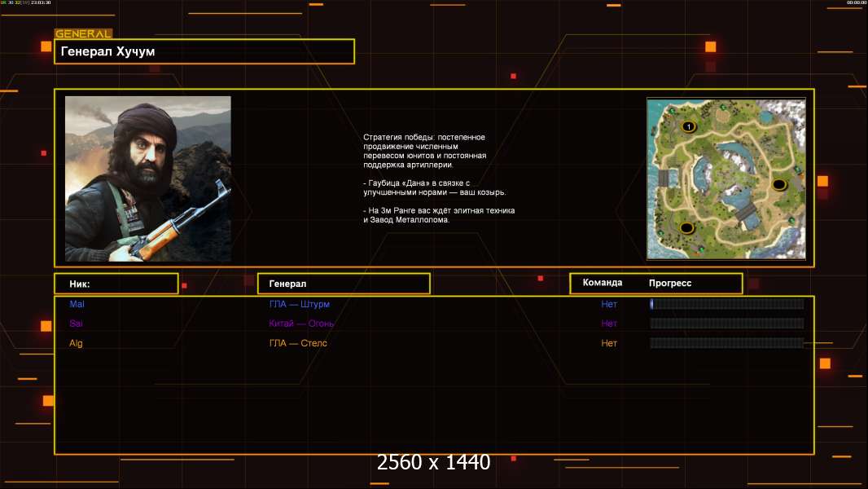
Task: Click the Генерал column header
Action: click(343, 284)
